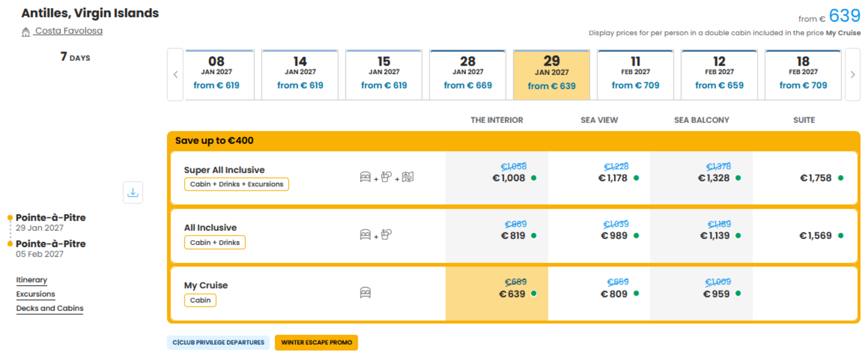Click the Sea Balcony column header
The image size is (868, 355).
(x=702, y=120)
